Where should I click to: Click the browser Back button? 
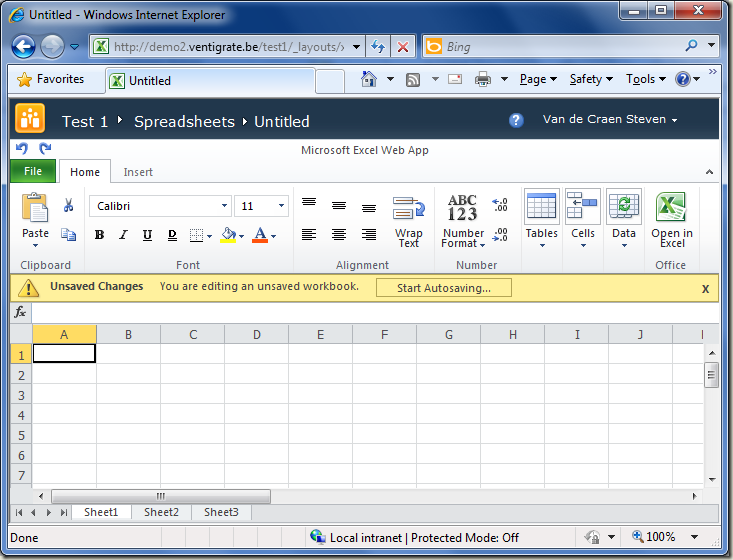point(23,47)
